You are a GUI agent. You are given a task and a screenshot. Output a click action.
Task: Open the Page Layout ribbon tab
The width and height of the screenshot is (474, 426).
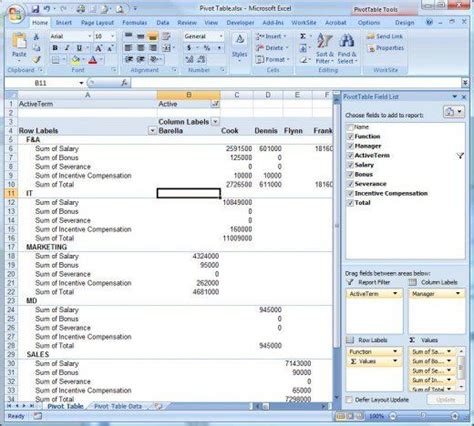click(x=97, y=23)
